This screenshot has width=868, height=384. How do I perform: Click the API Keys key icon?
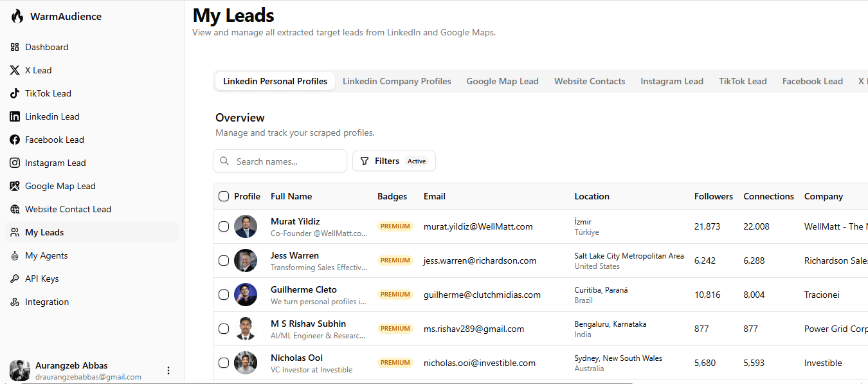(15, 279)
